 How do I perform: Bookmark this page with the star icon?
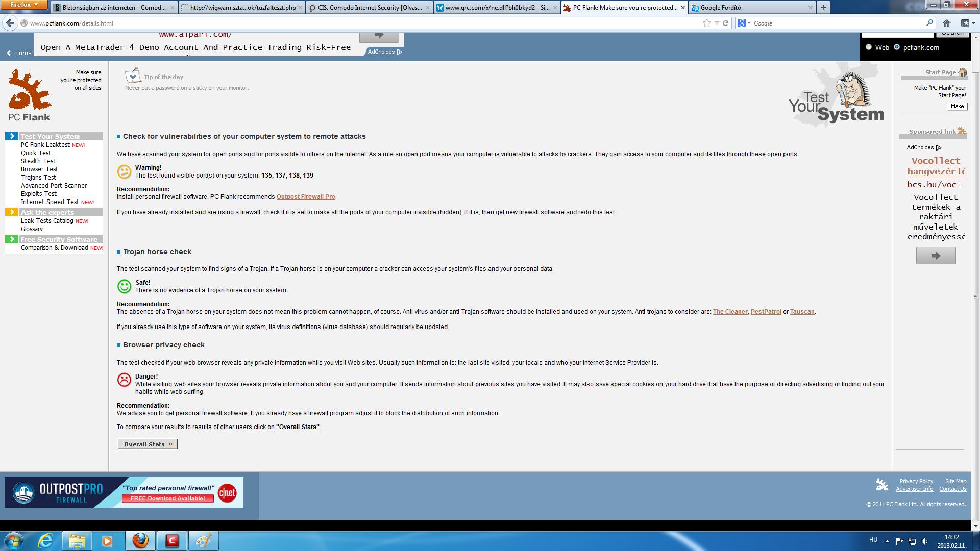[x=706, y=23]
